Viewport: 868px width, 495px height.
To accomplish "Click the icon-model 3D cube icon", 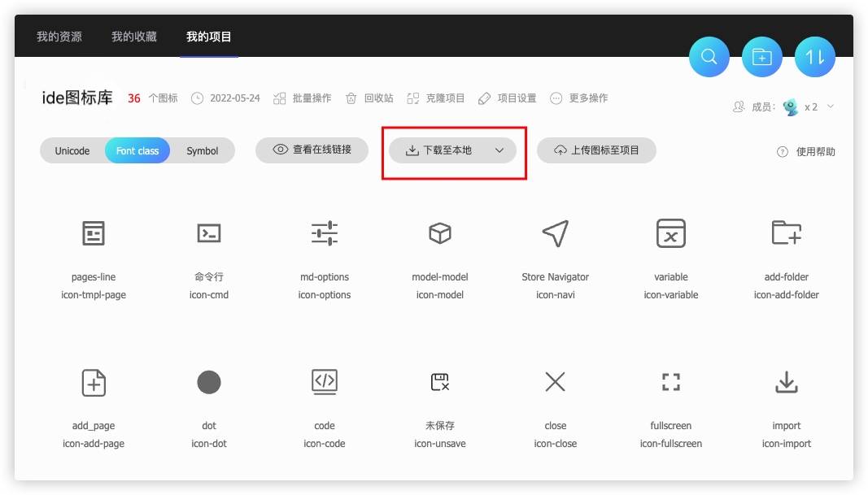I will [440, 232].
